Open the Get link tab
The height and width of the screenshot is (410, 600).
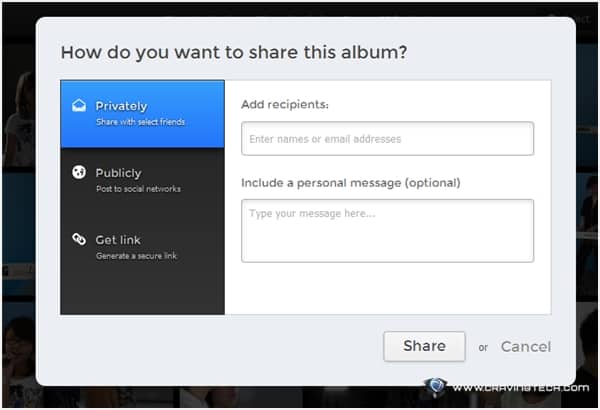coord(142,247)
